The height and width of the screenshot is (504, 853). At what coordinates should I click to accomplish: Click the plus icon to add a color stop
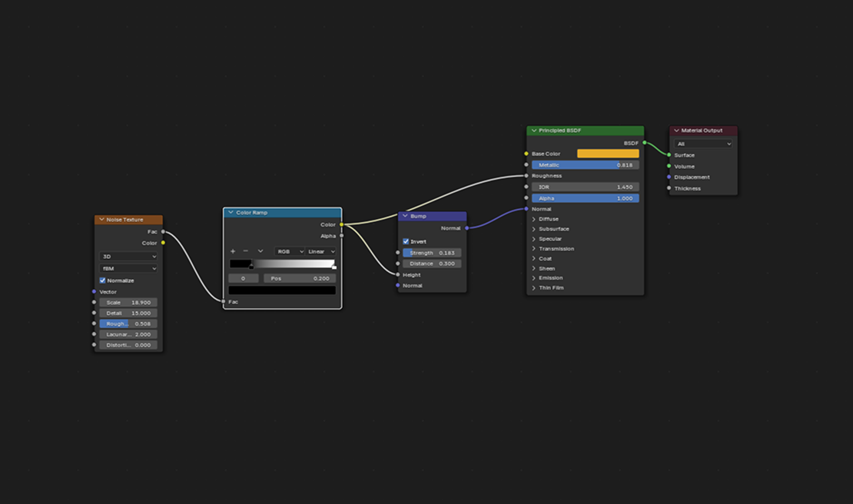click(234, 251)
